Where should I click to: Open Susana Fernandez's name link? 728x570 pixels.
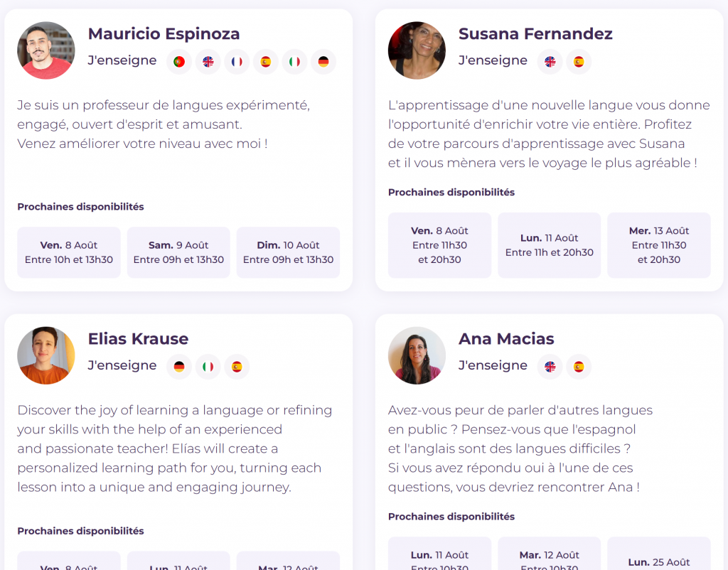coord(535,34)
